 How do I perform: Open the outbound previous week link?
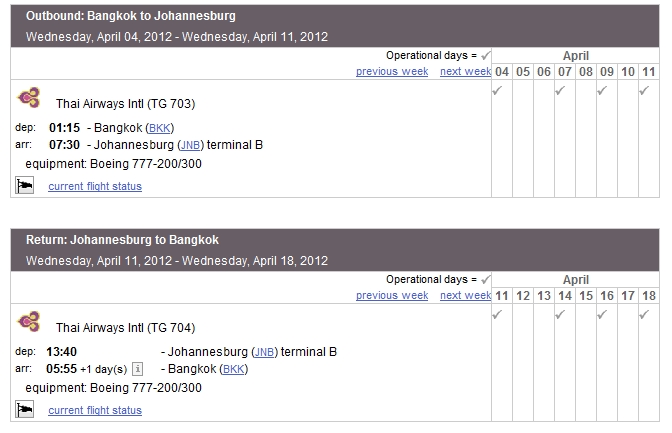tap(392, 72)
